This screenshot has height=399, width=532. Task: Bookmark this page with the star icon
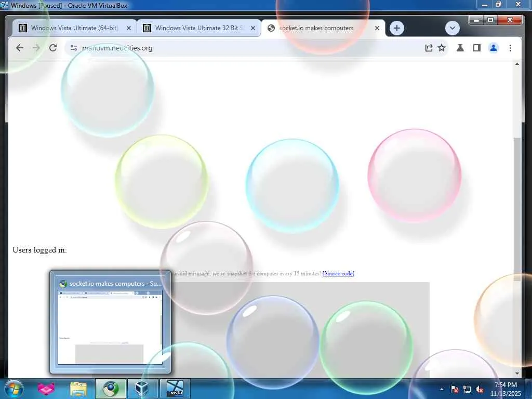point(442,48)
